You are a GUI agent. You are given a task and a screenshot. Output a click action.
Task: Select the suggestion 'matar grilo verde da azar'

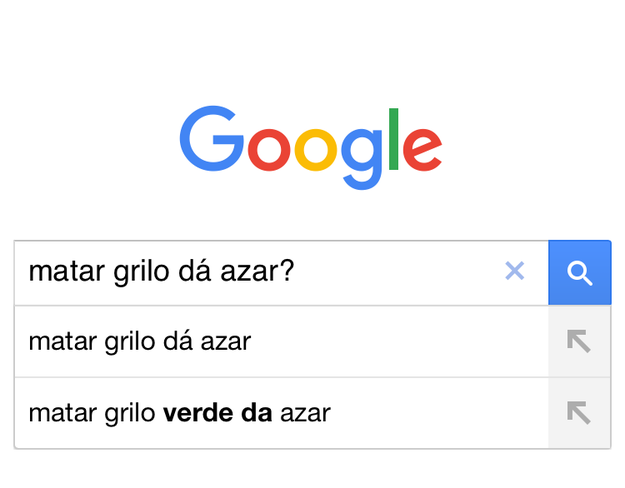click(x=281, y=413)
